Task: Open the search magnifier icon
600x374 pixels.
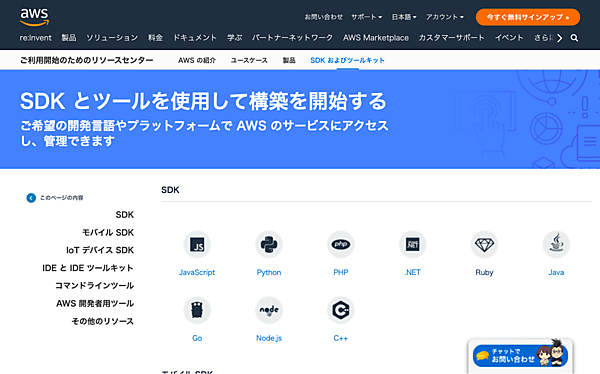Action: click(574, 38)
